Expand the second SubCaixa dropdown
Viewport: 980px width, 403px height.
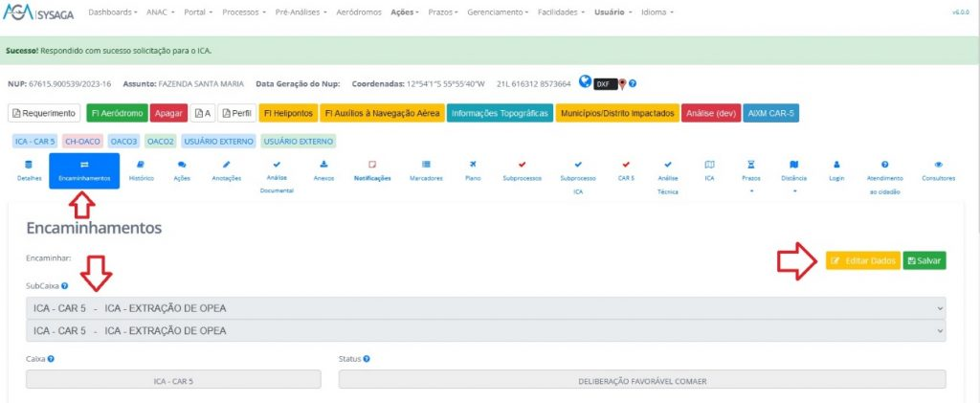click(485, 330)
